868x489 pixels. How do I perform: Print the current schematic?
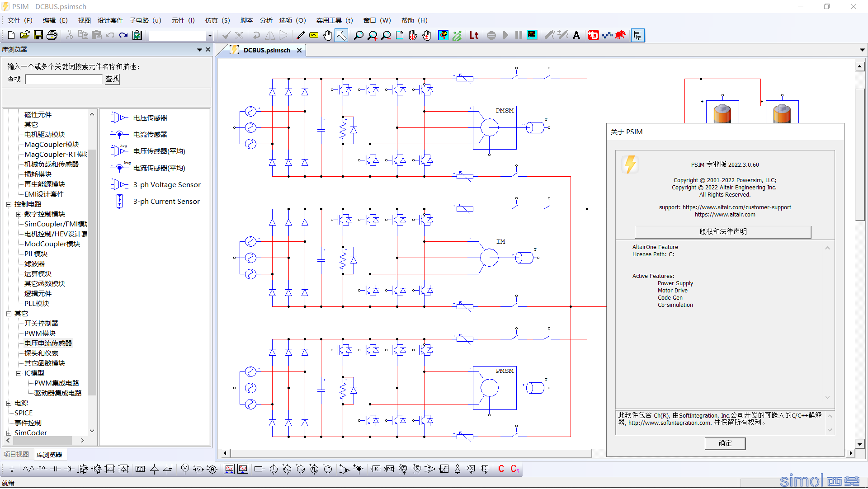(x=52, y=35)
